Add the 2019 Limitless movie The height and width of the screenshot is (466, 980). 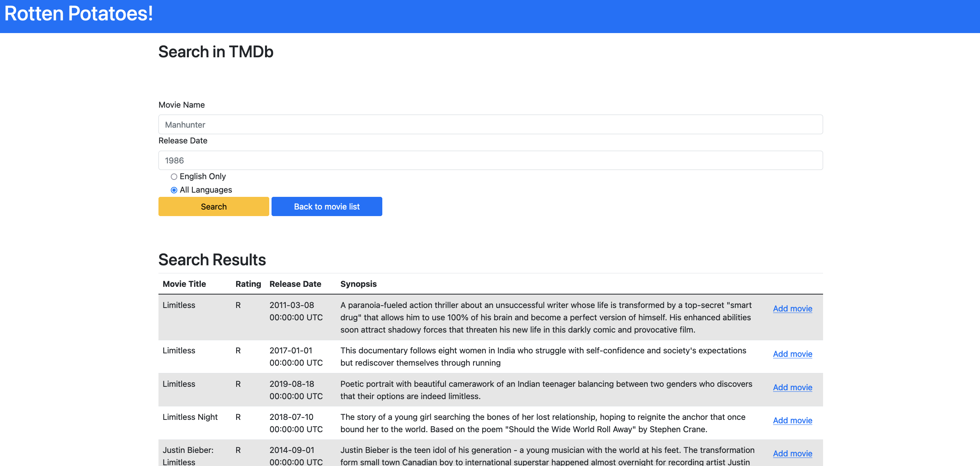click(793, 387)
